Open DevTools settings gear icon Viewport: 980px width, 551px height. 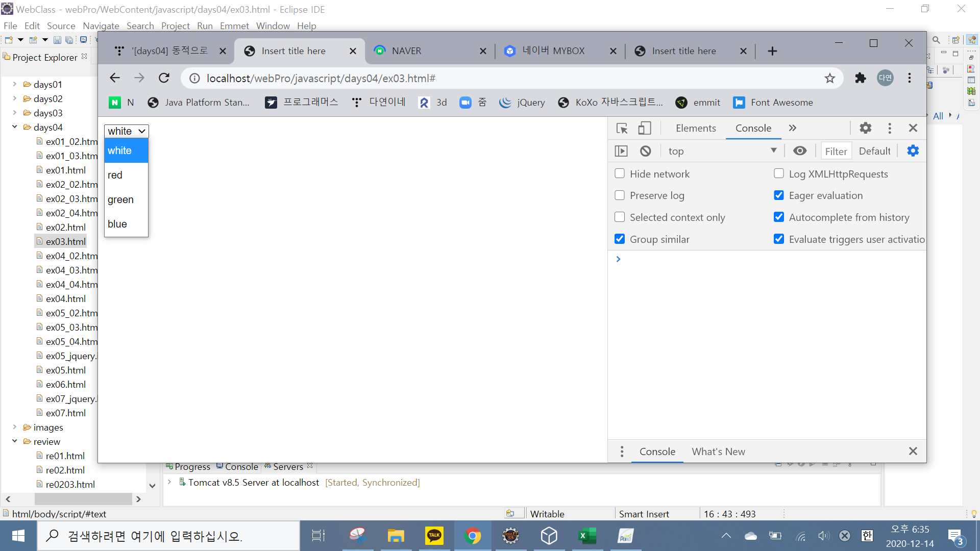865,128
